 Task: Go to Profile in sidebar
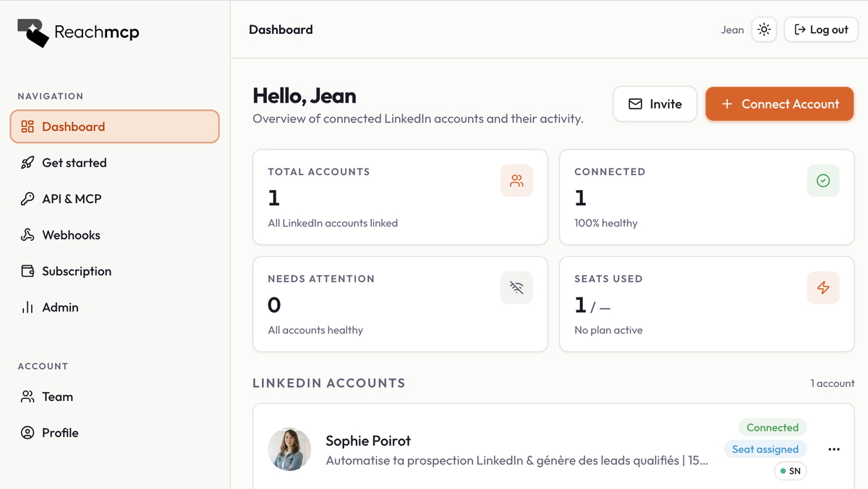point(114,433)
